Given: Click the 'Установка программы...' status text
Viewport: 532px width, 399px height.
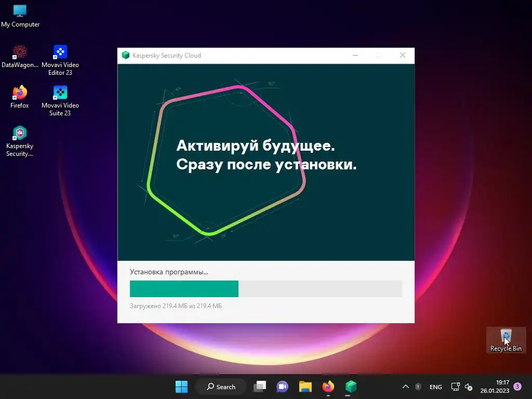Looking at the screenshot, I should click(x=169, y=272).
